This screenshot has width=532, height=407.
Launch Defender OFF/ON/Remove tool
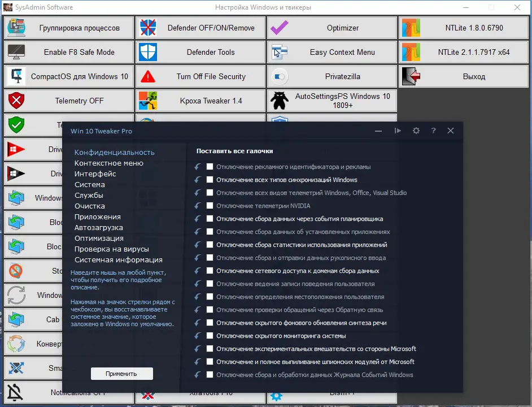click(x=200, y=28)
